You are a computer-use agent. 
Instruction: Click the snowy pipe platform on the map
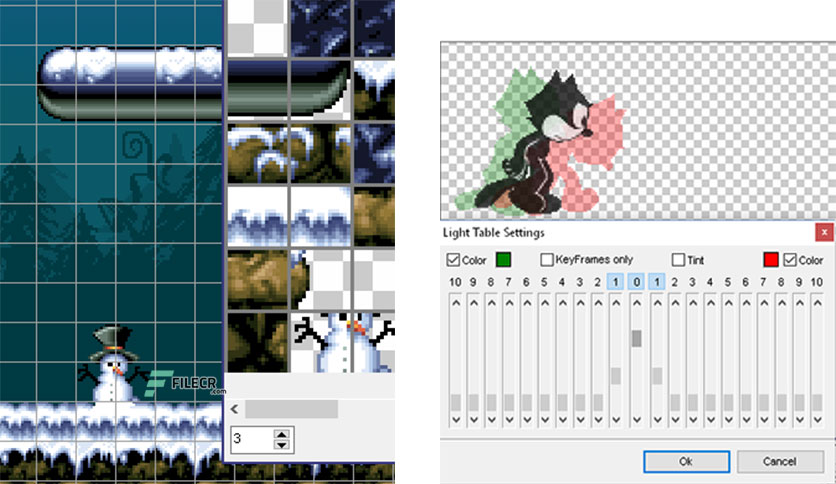click(131, 83)
